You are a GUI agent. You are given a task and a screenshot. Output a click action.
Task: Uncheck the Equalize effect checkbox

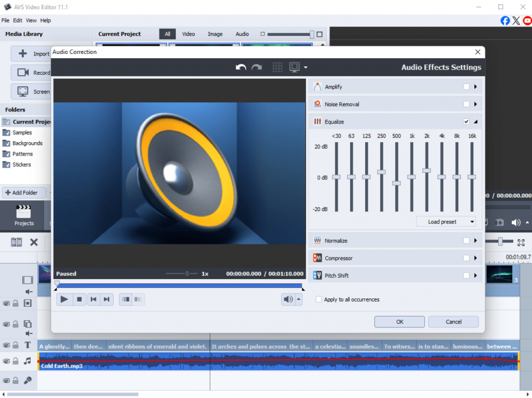click(467, 122)
